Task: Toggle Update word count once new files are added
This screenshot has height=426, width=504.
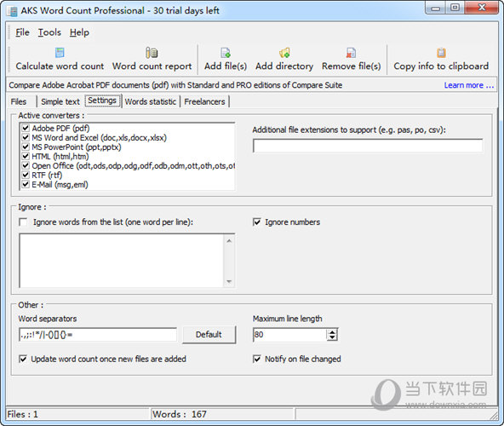Action: pos(23,359)
